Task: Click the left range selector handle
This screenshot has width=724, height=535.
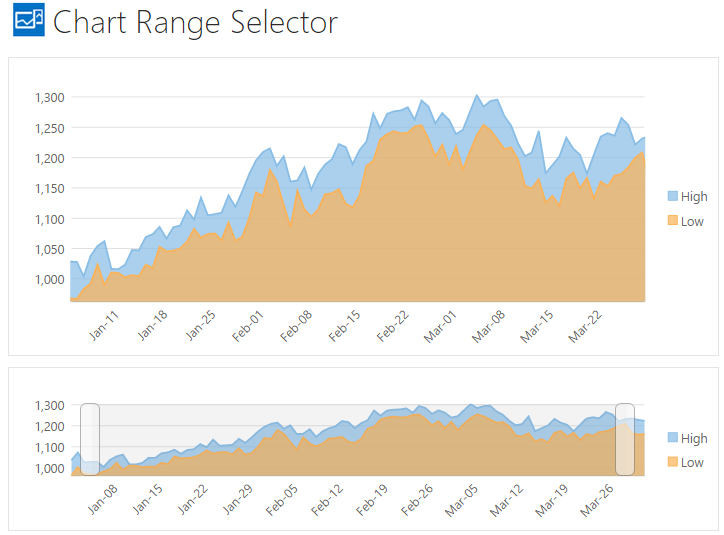Action: point(90,439)
